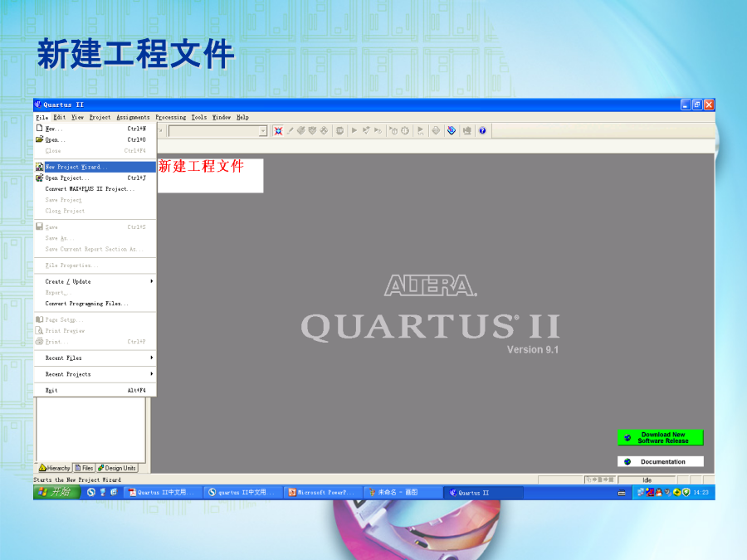Open the Edit menu
The image size is (747, 560).
(60, 117)
